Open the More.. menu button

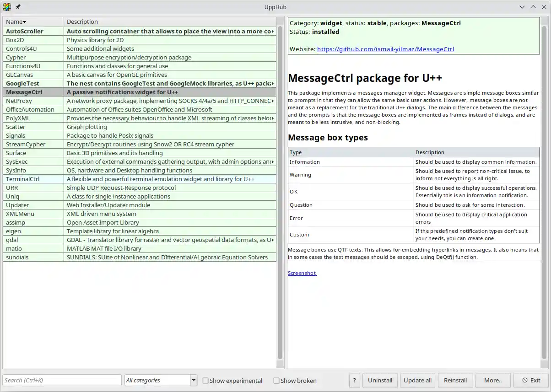click(x=493, y=380)
